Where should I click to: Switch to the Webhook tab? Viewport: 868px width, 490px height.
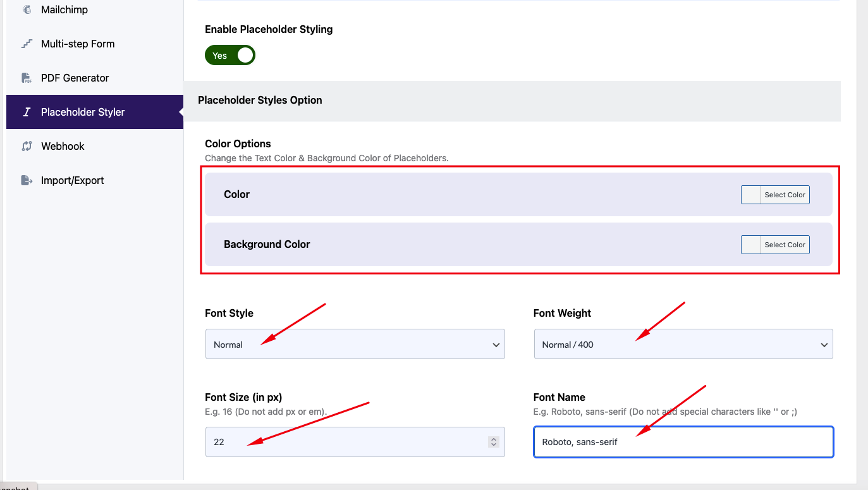[95, 146]
